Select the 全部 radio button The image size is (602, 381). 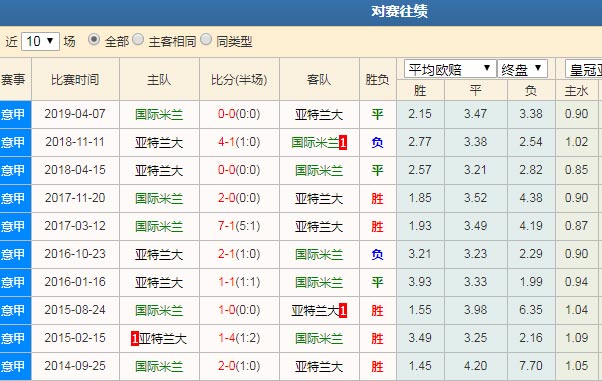coord(94,40)
